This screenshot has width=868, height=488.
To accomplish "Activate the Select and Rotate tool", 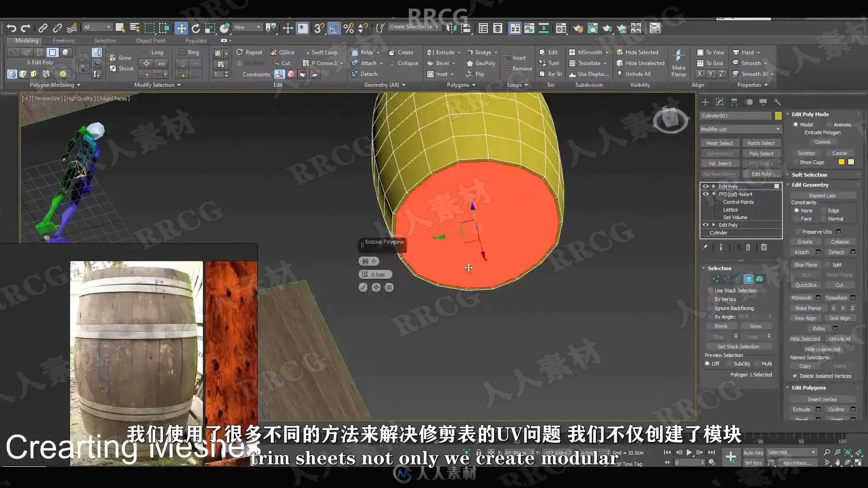I will [196, 28].
